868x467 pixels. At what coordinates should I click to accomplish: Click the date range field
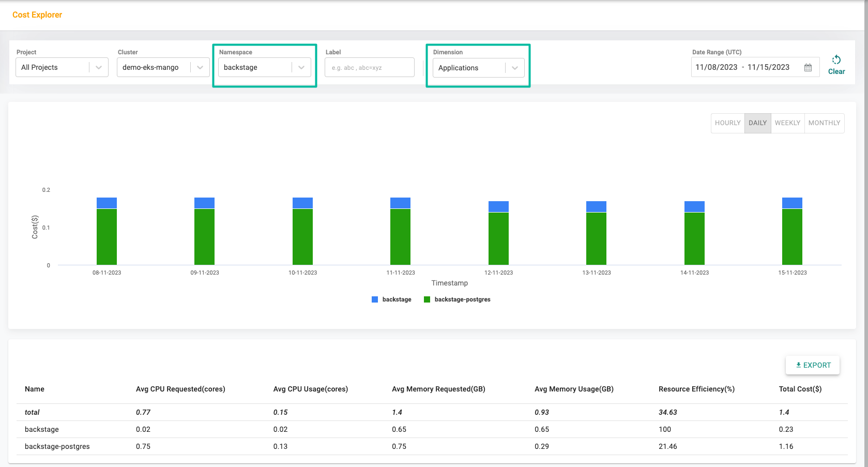755,67
